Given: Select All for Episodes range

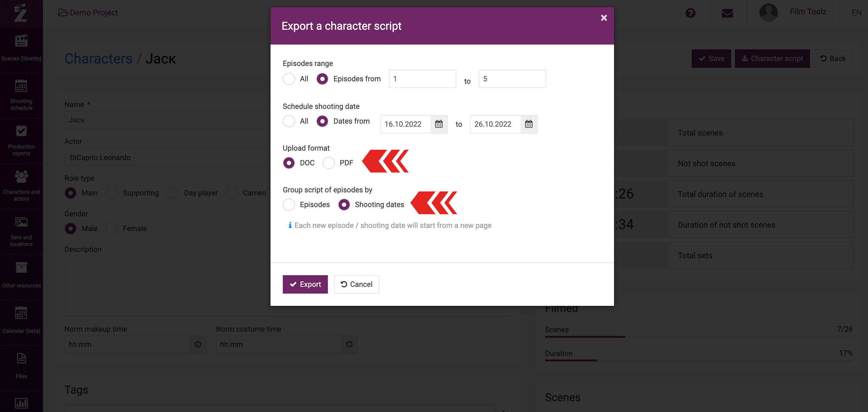Looking at the screenshot, I should 289,79.
